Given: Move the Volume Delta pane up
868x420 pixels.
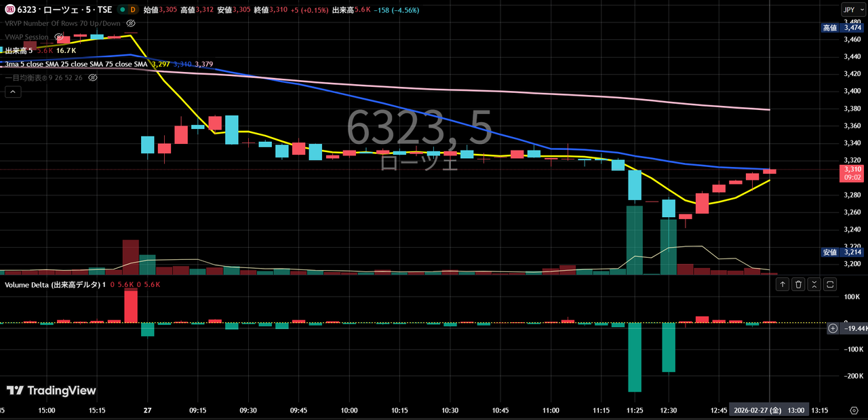Looking at the screenshot, I should click(x=783, y=285).
